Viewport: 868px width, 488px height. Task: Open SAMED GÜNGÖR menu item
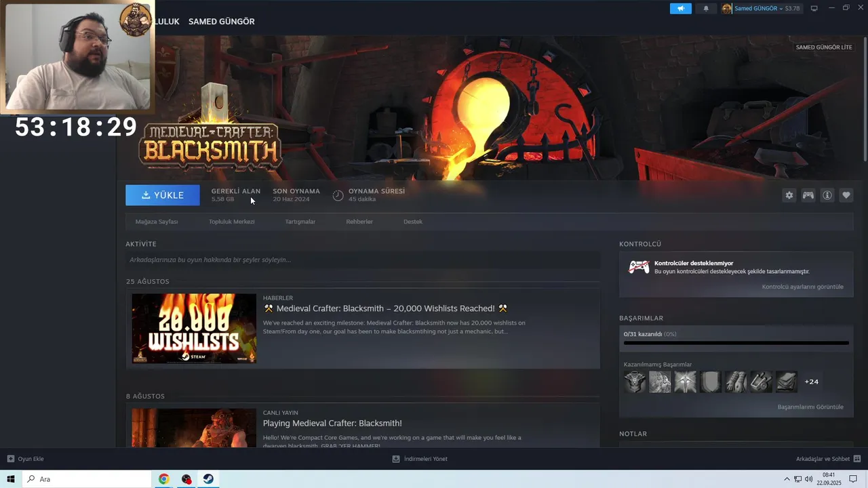tap(222, 22)
